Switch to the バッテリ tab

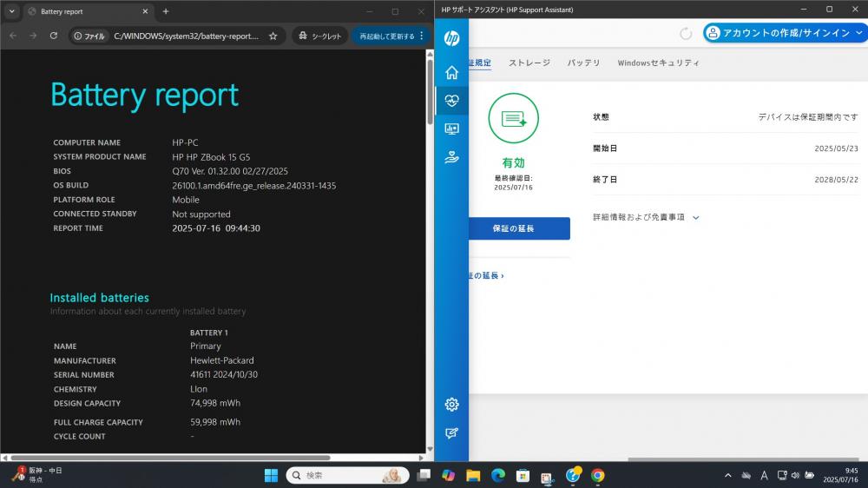tap(583, 63)
